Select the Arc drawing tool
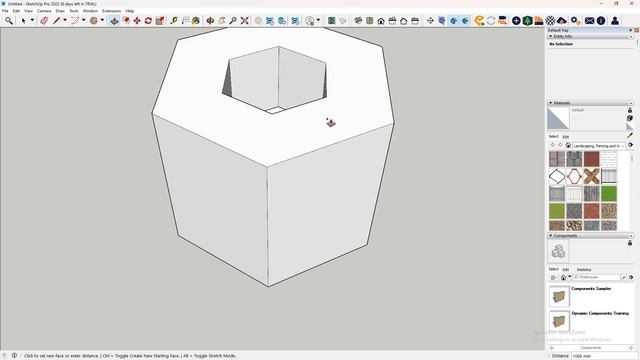 pyautogui.click(x=75, y=20)
